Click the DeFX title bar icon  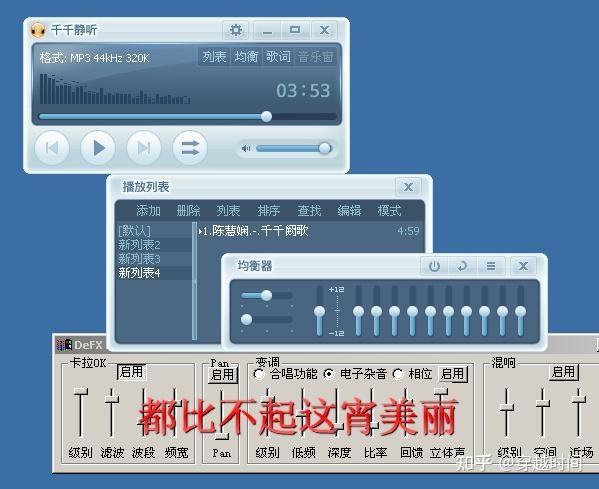[64, 345]
